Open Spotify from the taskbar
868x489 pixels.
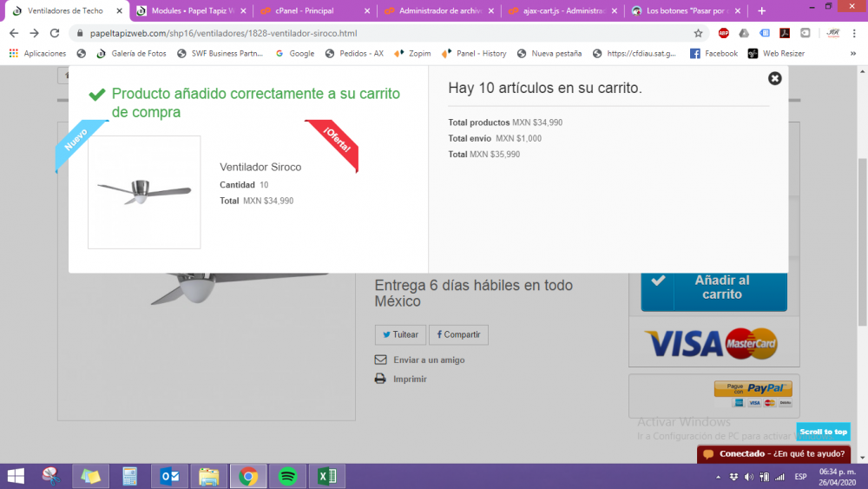point(288,476)
